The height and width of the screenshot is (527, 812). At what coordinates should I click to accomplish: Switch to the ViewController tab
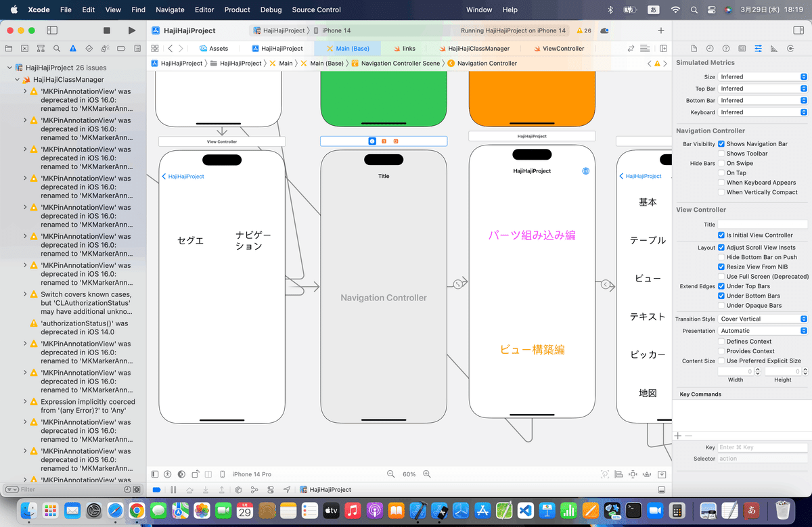[558, 49]
